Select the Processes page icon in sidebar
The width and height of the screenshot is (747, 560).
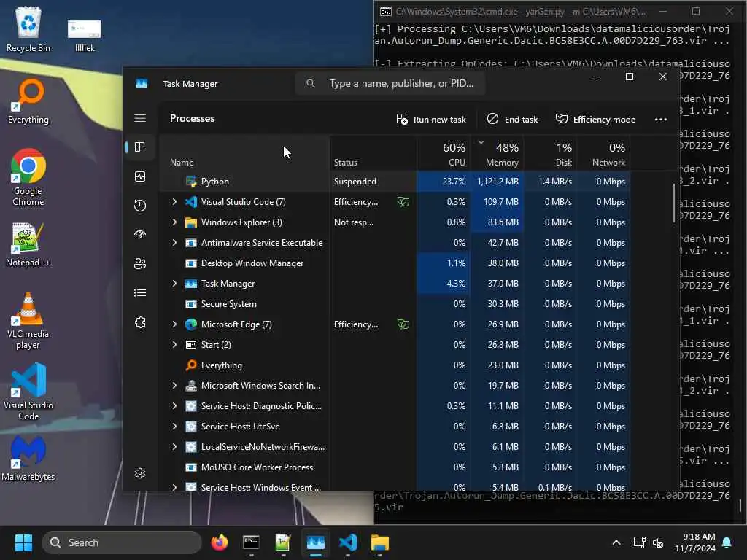click(x=140, y=147)
